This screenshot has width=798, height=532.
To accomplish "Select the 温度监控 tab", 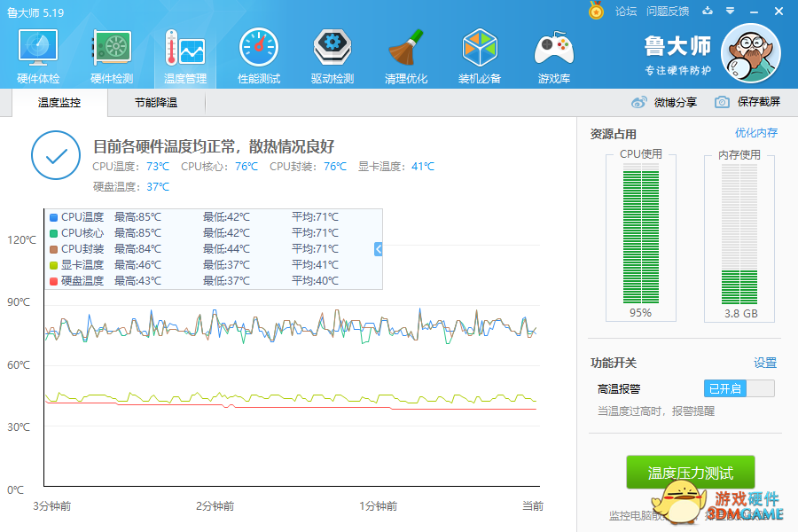I will coord(59,103).
